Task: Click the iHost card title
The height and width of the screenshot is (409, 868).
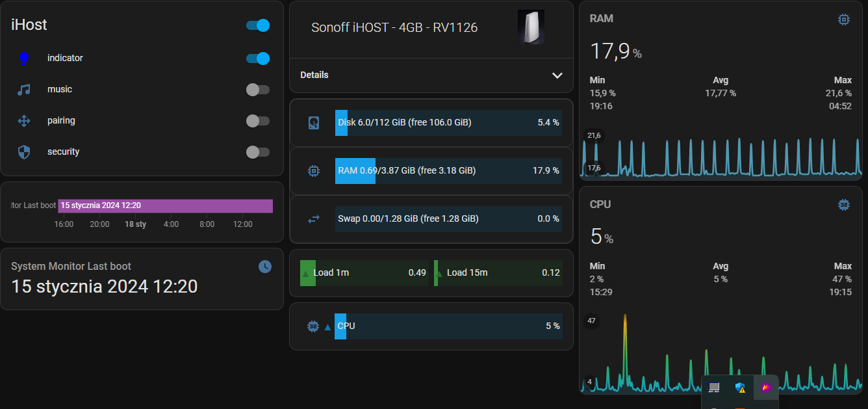Action: [29, 25]
